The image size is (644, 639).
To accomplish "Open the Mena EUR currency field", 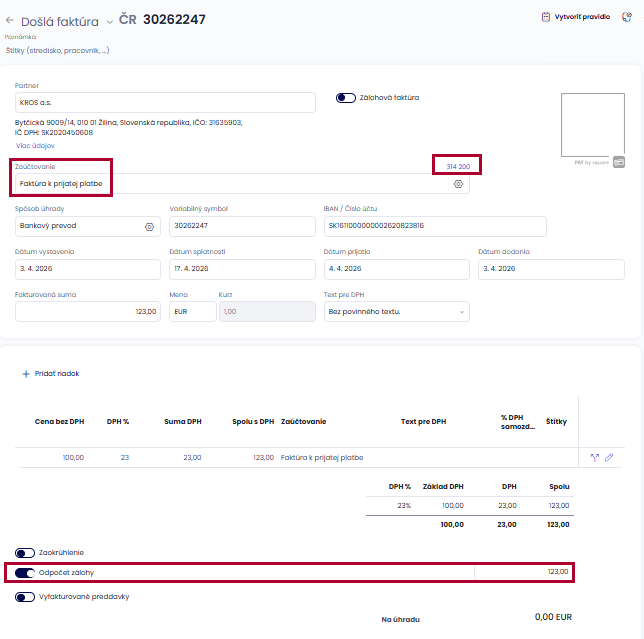I will (192, 312).
